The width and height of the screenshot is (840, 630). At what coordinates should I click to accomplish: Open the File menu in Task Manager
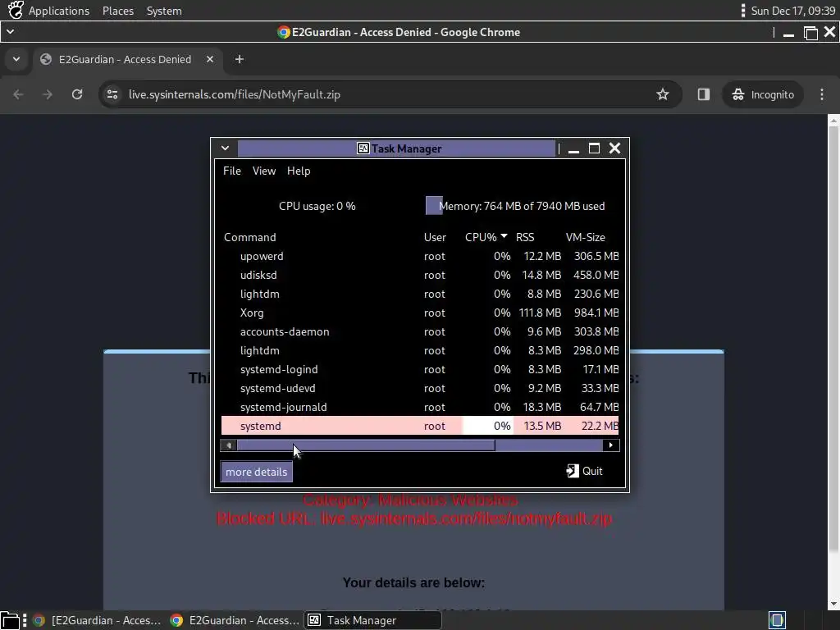click(x=232, y=171)
